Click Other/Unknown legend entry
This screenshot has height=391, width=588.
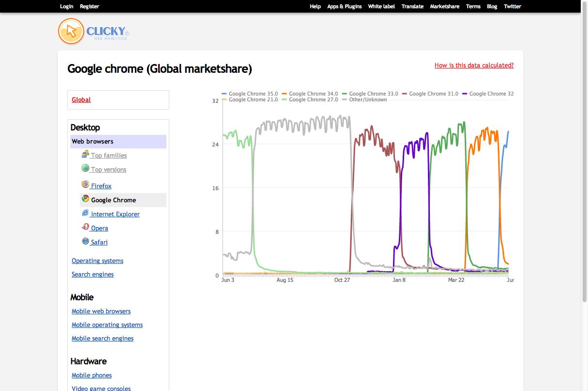click(x=365, y=99)
